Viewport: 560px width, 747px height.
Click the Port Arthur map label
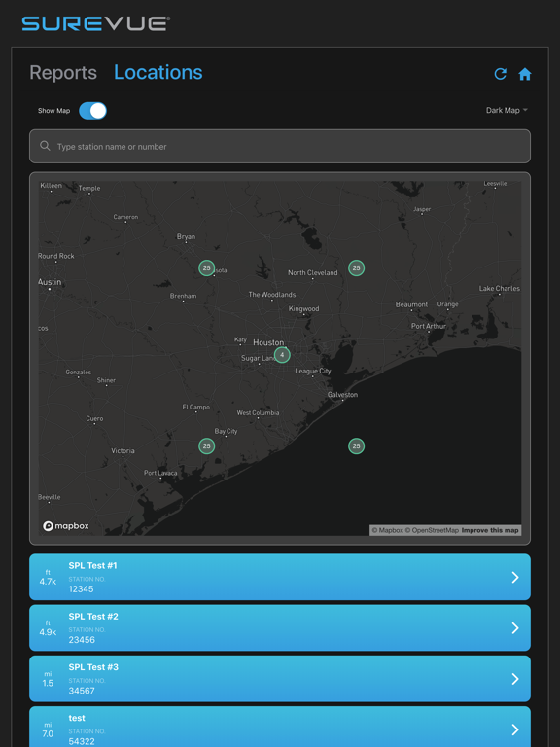point(429,326)
